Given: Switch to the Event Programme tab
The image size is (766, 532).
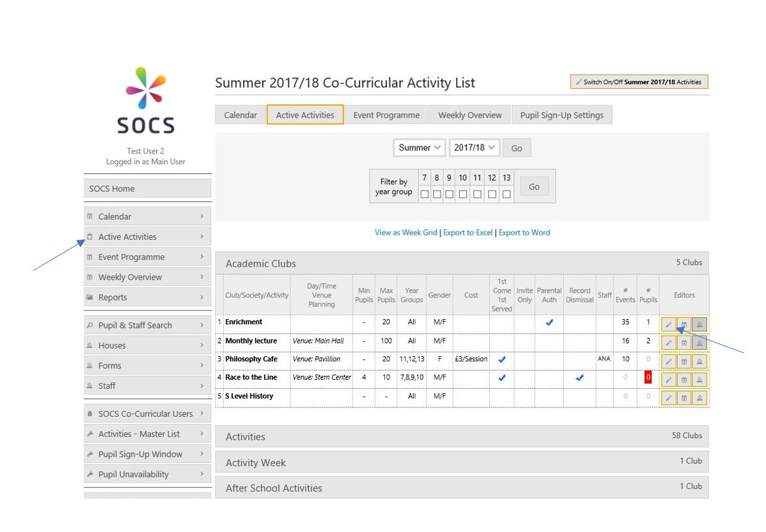Looking at the screenshot, I should 386,115.
